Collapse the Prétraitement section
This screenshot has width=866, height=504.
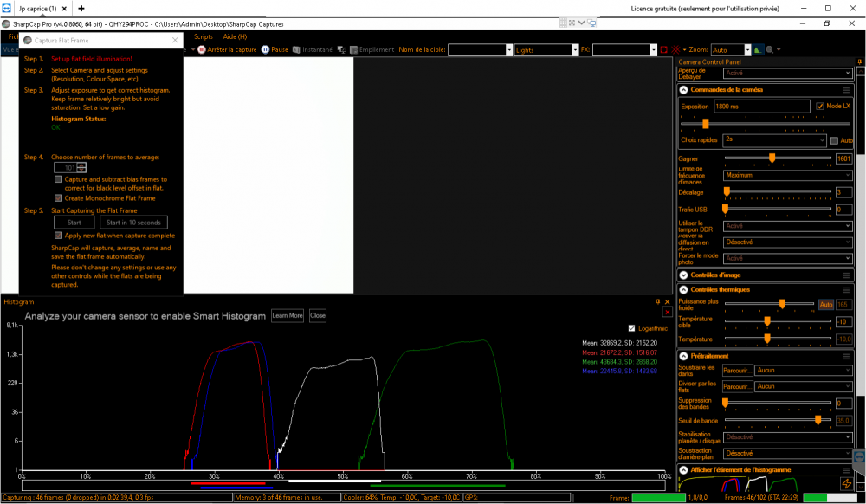click(x=683, y=356)
